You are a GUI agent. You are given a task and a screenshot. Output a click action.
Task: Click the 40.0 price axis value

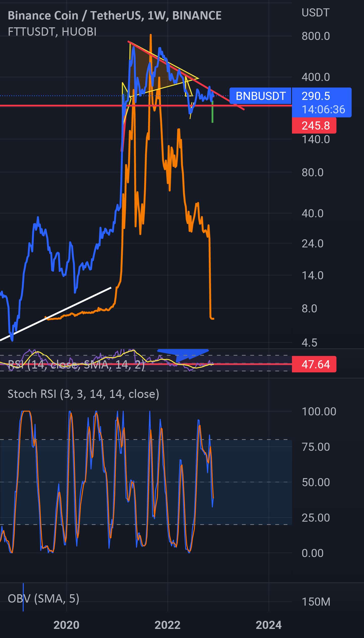[312, 214]
